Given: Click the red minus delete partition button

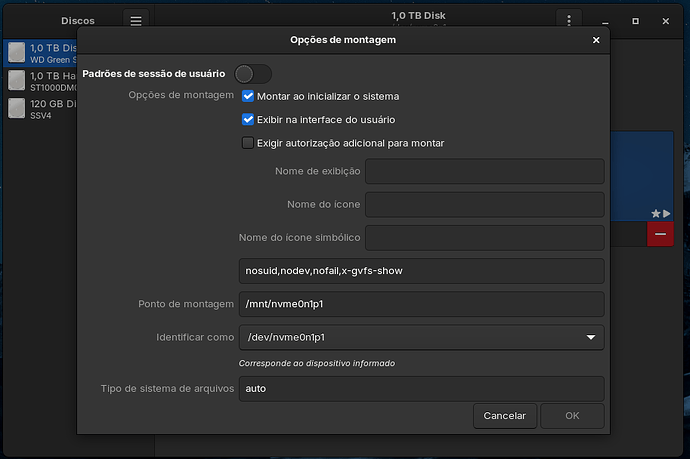Looking at the screenshot, I should [x=660, y=234].
